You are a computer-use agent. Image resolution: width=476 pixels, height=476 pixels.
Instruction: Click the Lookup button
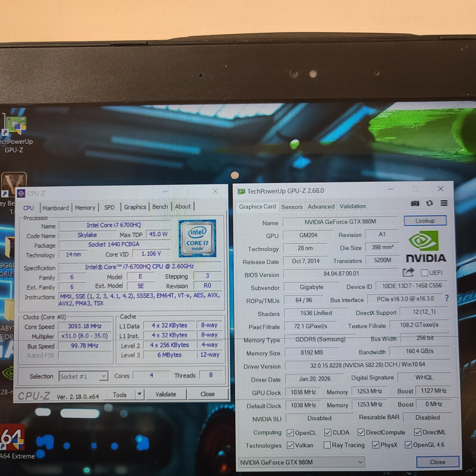coord(425,221)
